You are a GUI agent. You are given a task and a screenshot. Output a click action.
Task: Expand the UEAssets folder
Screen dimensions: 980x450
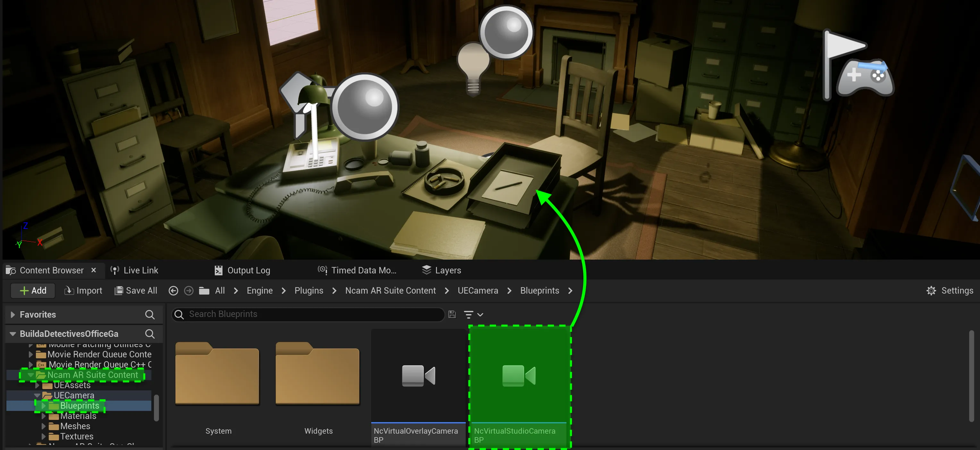click(x=37, y=385)
